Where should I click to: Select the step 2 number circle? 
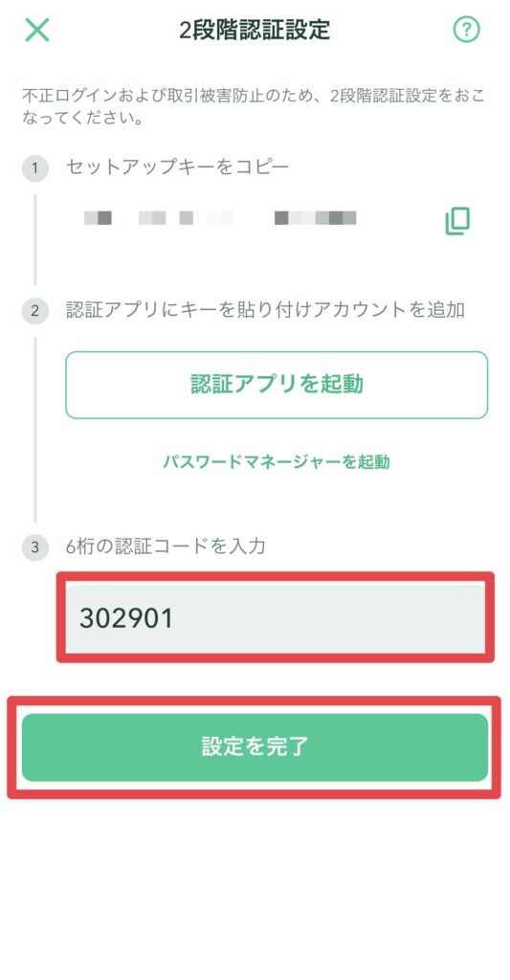pyautogui.click(x=35, y=310)
